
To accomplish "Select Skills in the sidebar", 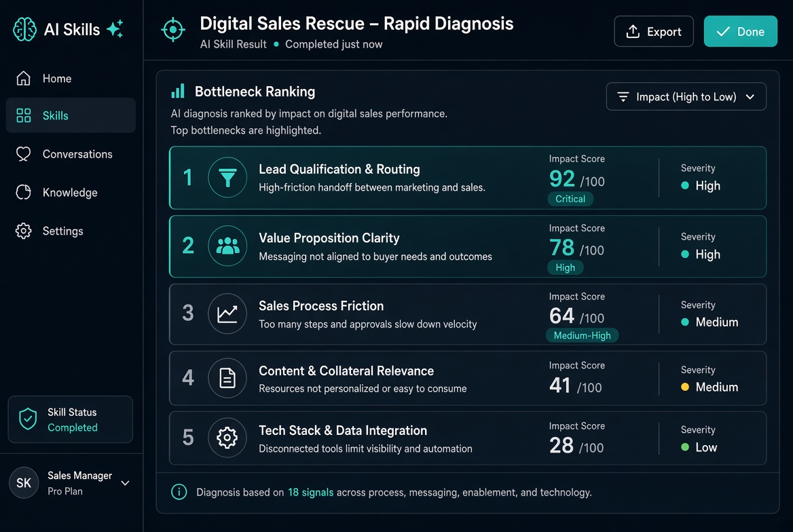I will click(71, 115).
